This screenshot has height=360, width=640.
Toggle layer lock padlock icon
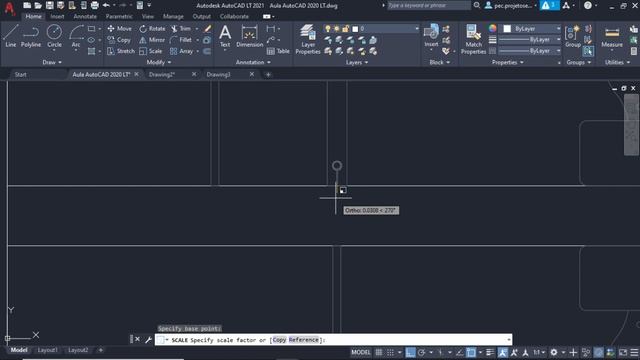coord(346,29)
